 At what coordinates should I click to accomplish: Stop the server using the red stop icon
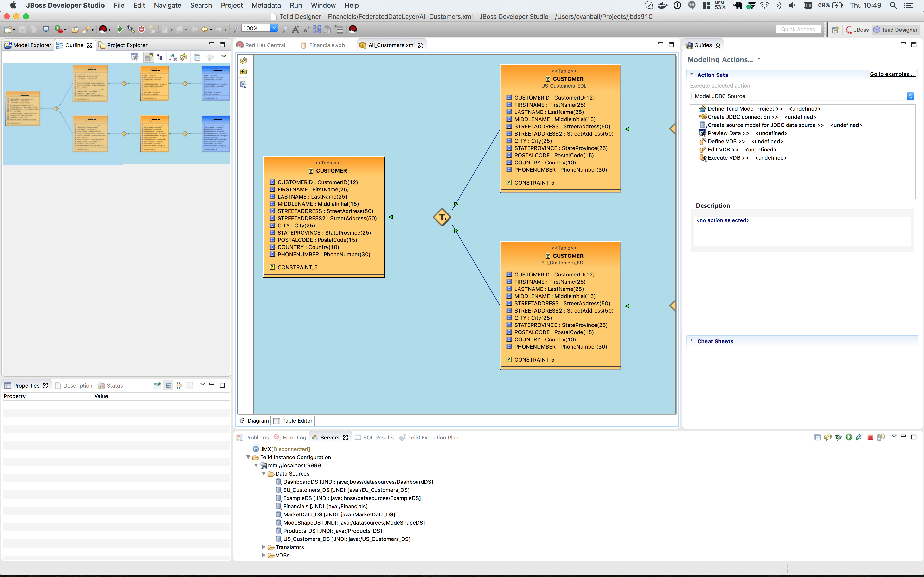click(x=871, y=437)
